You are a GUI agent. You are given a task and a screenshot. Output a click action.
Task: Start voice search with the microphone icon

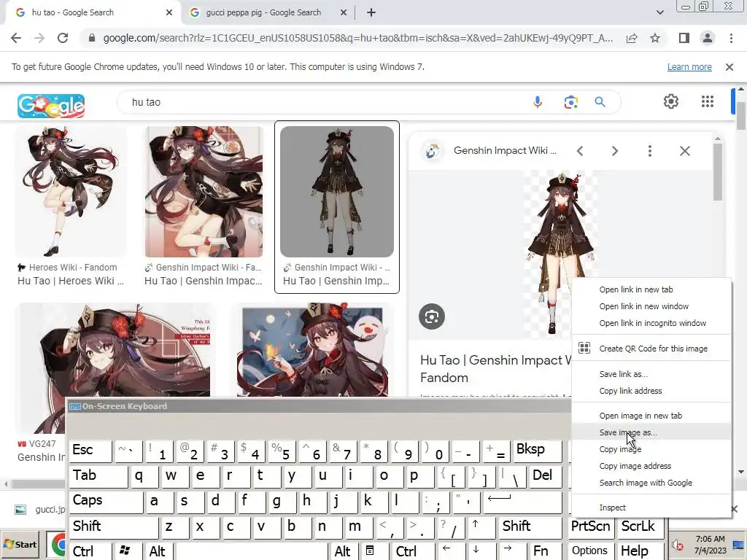(x=538, y=102)
